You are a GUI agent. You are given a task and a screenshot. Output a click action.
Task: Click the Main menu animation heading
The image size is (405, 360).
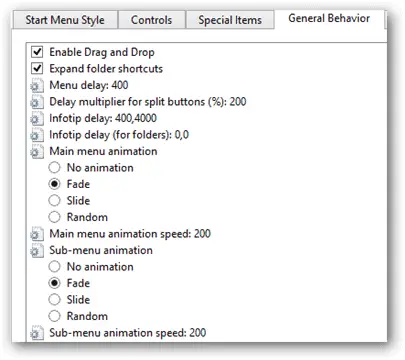(103, 151)
